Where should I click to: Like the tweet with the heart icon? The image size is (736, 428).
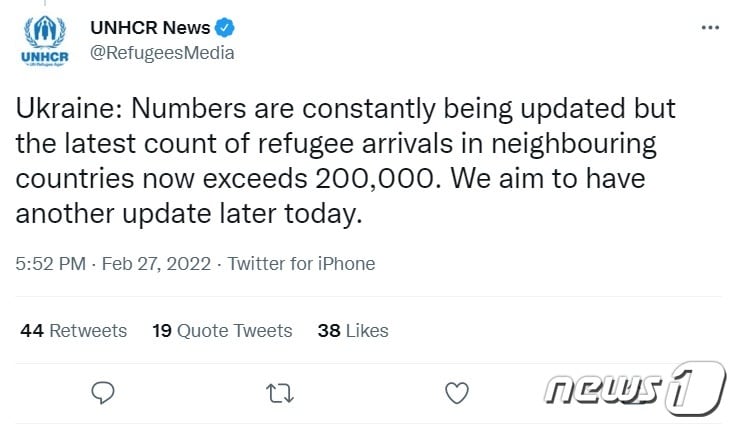[456, 393]
